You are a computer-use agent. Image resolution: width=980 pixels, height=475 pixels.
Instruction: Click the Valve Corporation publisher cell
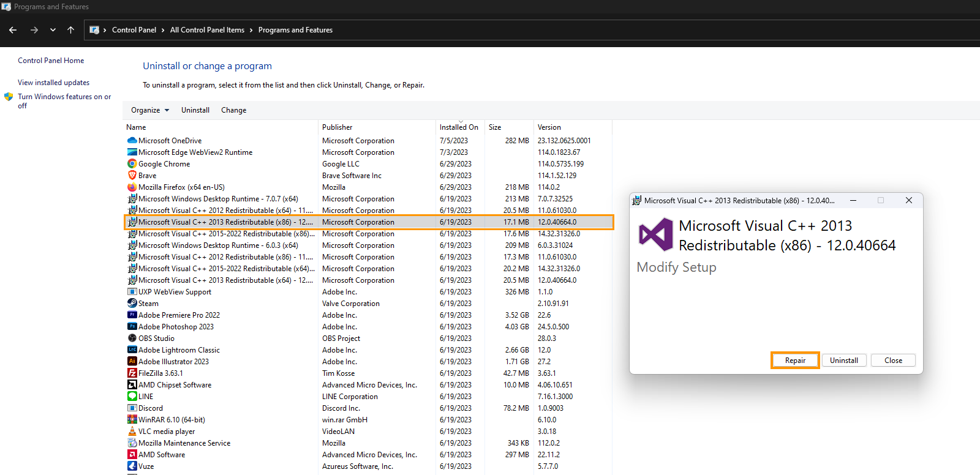pos(351,304)
